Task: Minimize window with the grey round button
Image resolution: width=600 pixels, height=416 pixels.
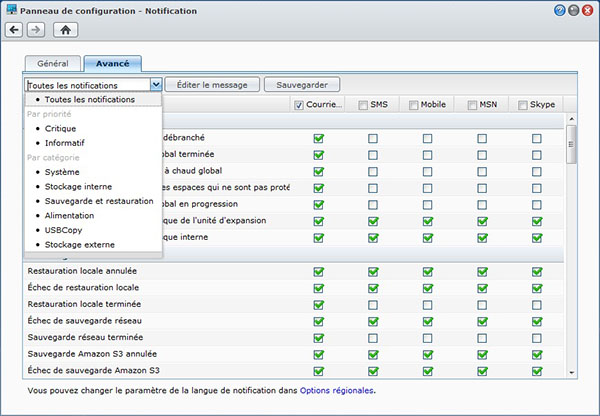Action: coord(573,10)
